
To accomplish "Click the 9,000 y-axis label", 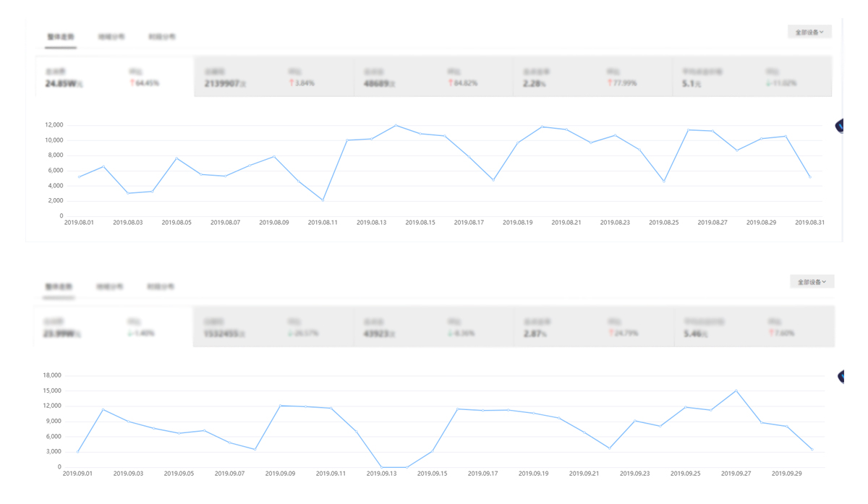I will [x=54, y=421].
